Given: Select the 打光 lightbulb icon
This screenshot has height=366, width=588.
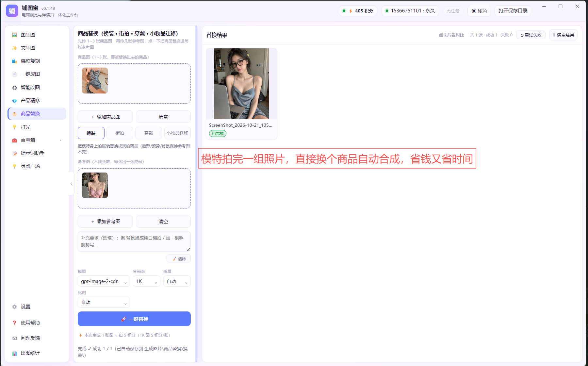Looking at the screenshot, I should point(14,127).
